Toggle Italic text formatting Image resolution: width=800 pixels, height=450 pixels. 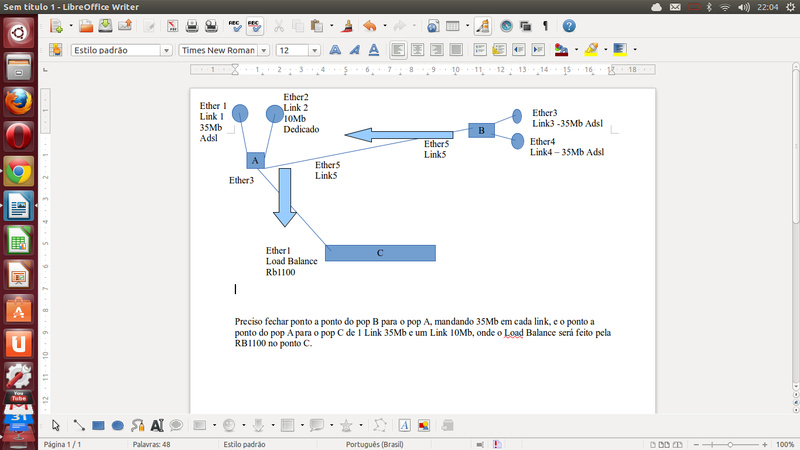[354, 49]
